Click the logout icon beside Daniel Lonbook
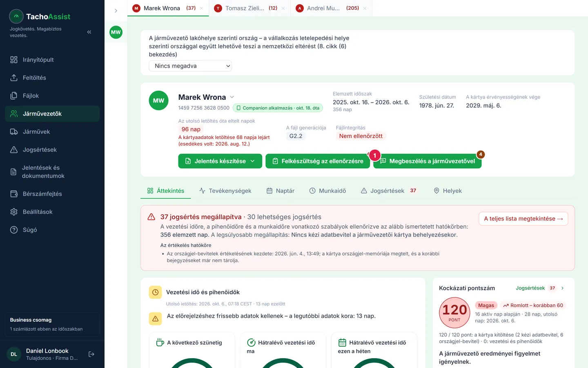 (91, 354)
